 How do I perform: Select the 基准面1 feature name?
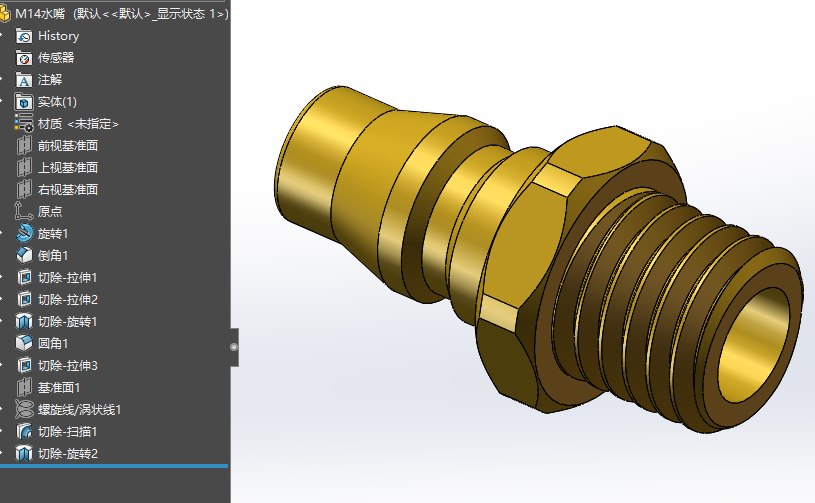coord(59,388)
